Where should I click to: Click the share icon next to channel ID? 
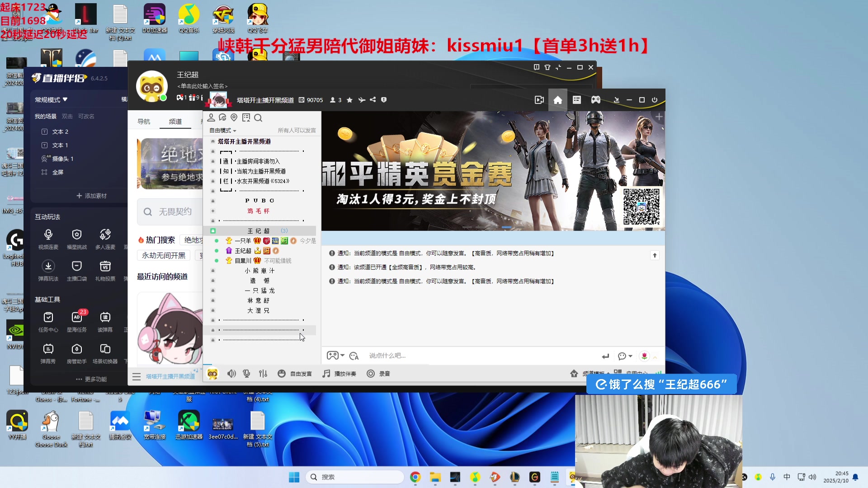pyautogui.click(x=373, y=100)
